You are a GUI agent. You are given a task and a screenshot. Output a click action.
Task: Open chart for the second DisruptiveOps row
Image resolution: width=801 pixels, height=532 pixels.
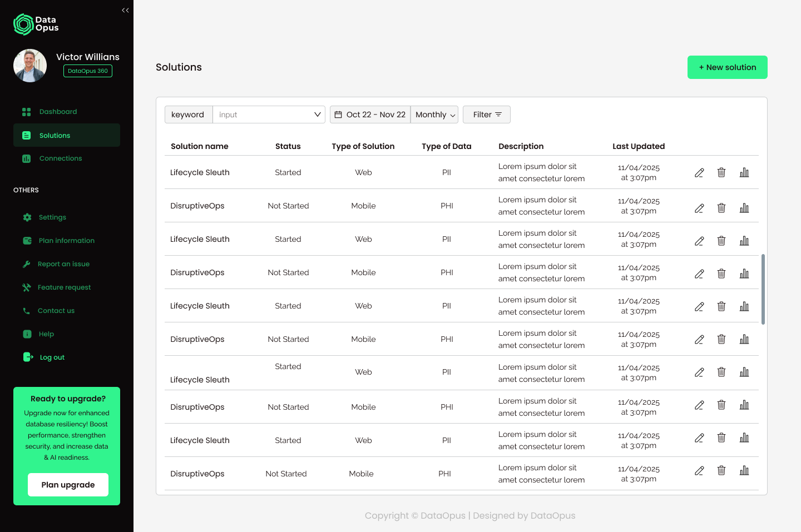tap(744, 274)
